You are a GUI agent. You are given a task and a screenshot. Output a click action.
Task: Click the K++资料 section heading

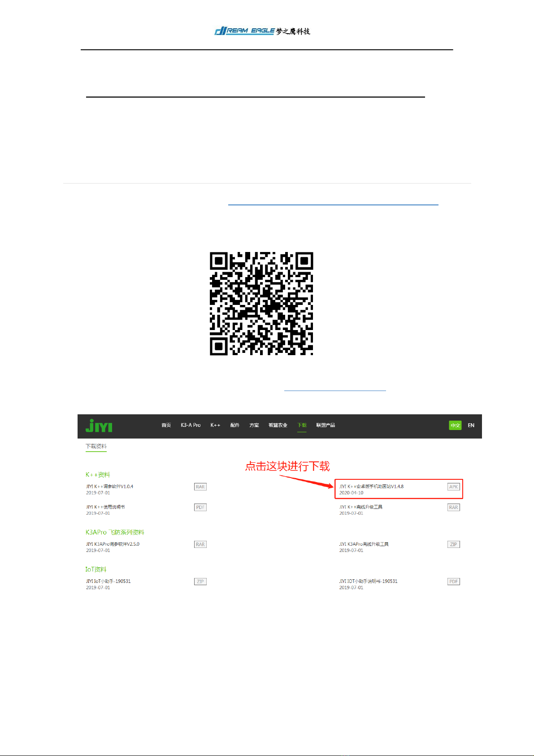[98, 474]
